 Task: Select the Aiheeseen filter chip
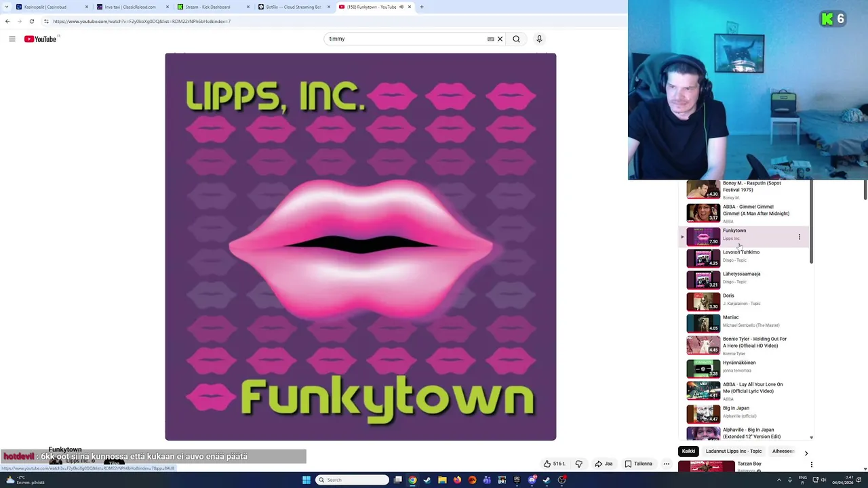point(783,451)
